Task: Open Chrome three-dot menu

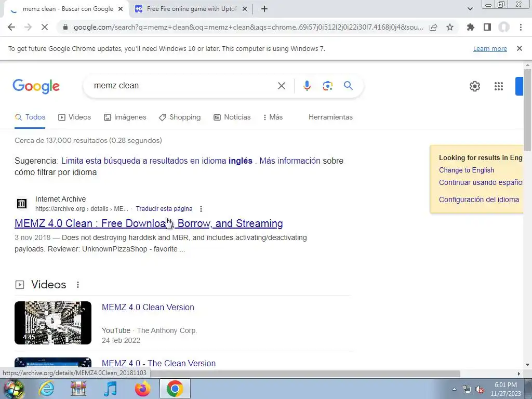Action: [x=521, y=27]
